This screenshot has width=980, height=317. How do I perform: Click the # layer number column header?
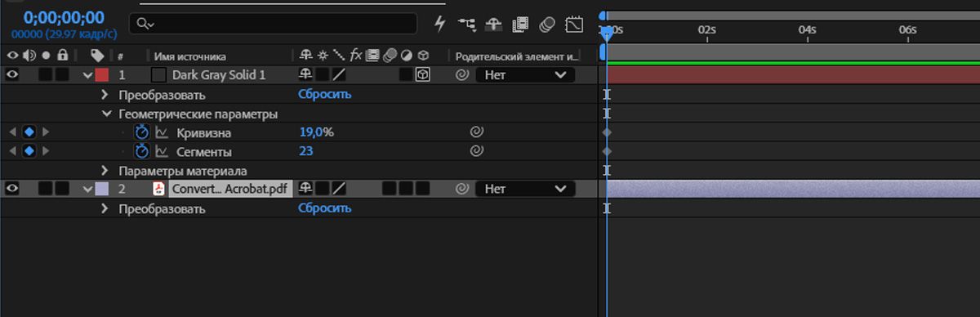(121, 56)
